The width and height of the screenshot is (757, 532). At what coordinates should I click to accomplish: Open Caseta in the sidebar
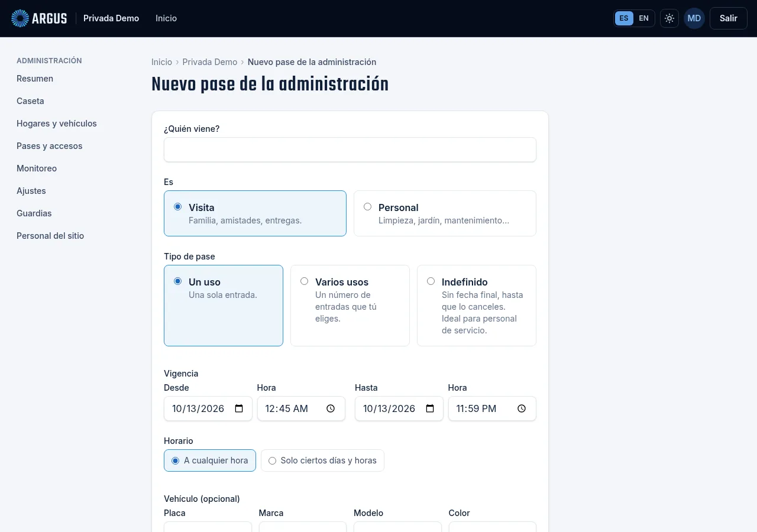30,101
